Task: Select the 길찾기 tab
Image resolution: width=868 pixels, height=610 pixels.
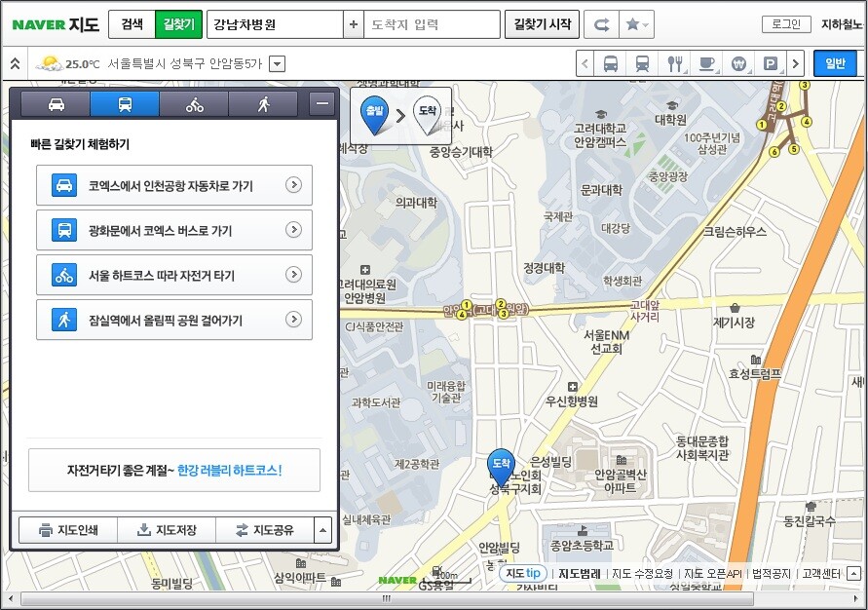Action: [178, 24]
